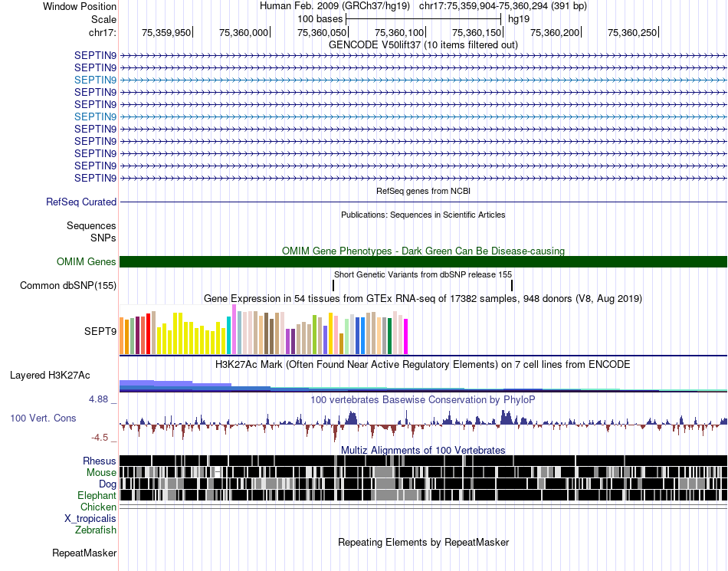Open the RefSeq Curated track label

81,202
